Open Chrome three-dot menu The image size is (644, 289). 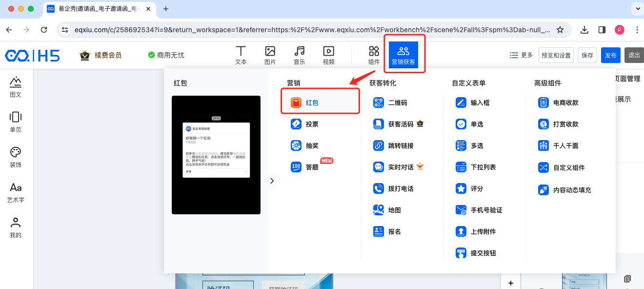(x=637, y=30)
